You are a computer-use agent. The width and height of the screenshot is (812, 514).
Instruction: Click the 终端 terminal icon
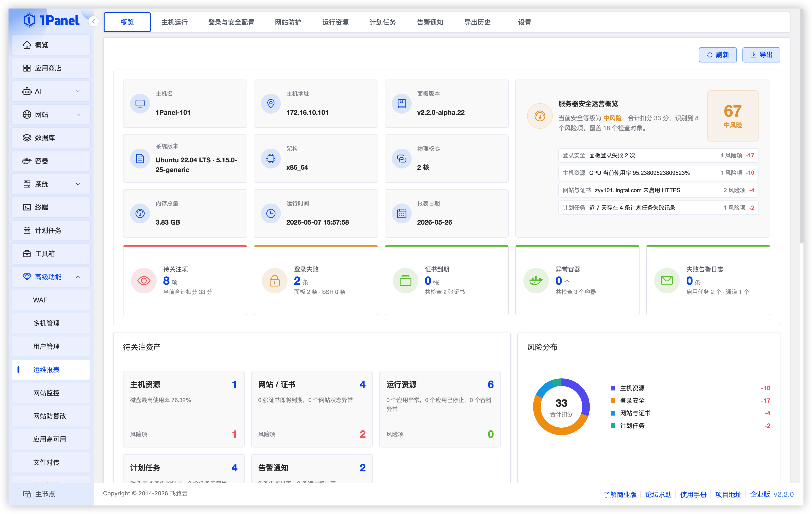point(27,207)
